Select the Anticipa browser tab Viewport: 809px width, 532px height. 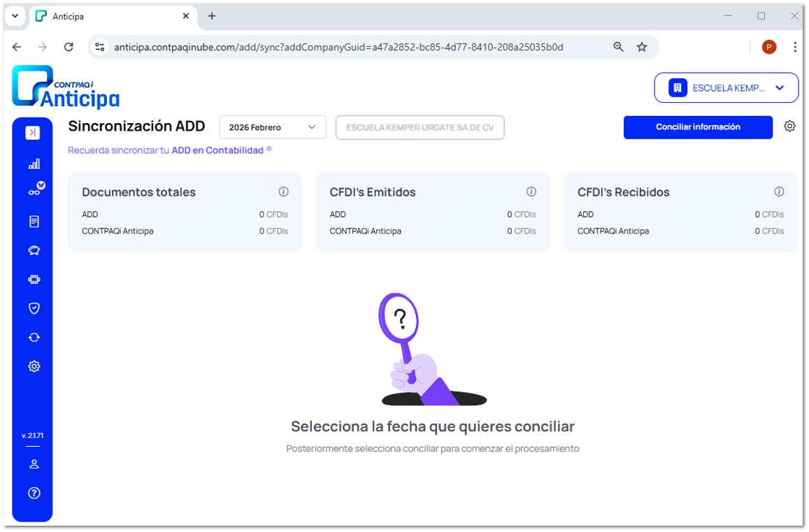(x=113, y=17)
